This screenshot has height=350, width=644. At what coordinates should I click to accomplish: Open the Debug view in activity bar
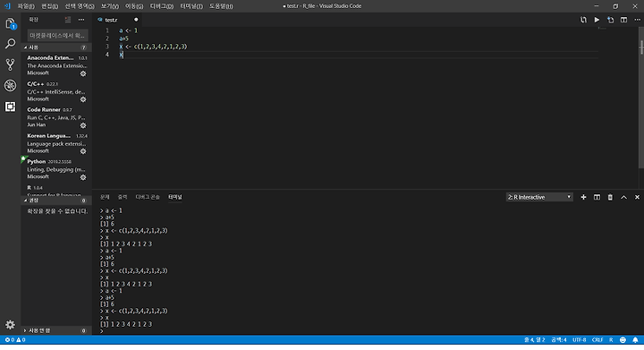[x=10, y=85]
